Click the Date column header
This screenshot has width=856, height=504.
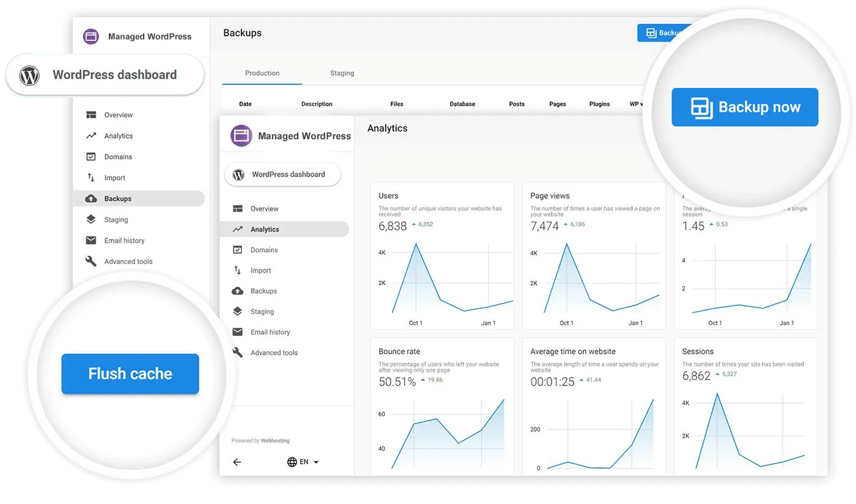point(245,104)
